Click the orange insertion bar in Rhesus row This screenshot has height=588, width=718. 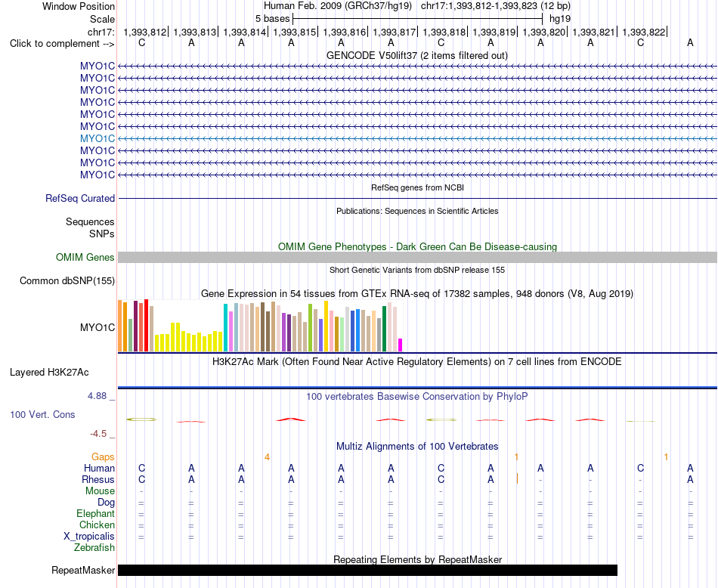click(x=517, y=479)
